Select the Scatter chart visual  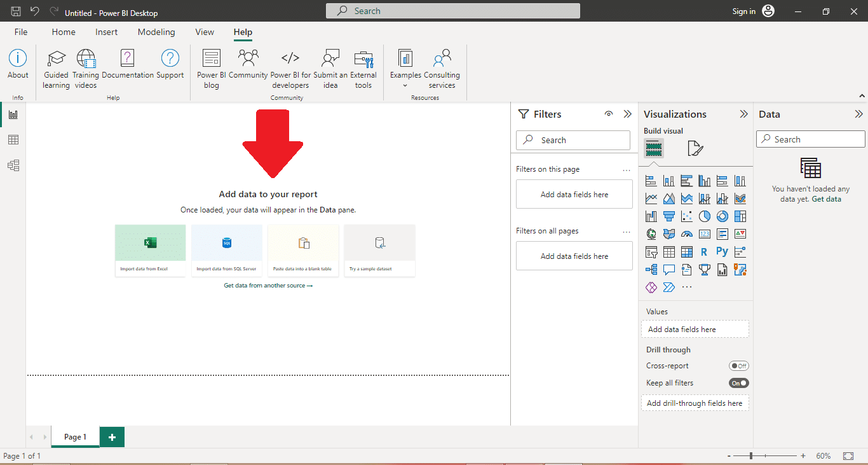click(x=686, y=216)
